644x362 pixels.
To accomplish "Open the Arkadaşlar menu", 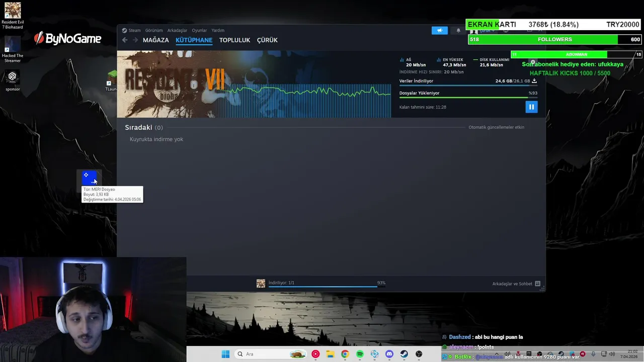I will 177,30.
